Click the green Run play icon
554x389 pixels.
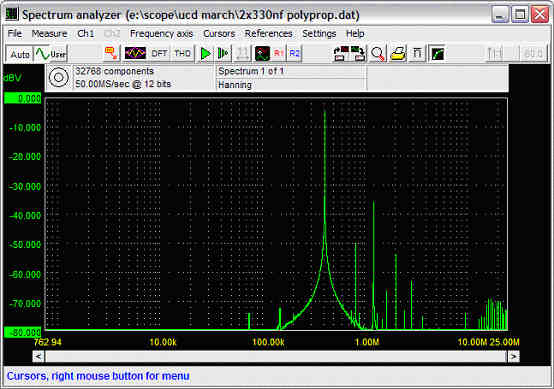[205, 54]
